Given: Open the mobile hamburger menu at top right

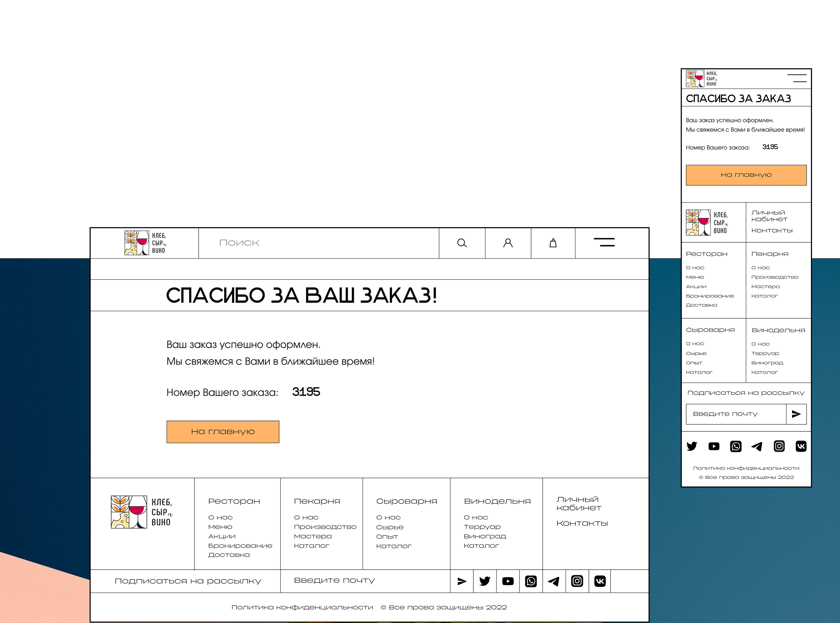Looking at the screenshot, I should pyautogui.click(x=797, y=78).
